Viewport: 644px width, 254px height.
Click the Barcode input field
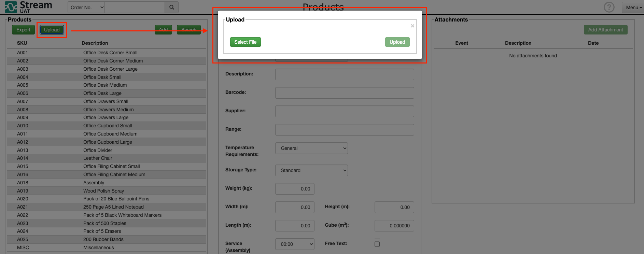(x=345, y=93)
